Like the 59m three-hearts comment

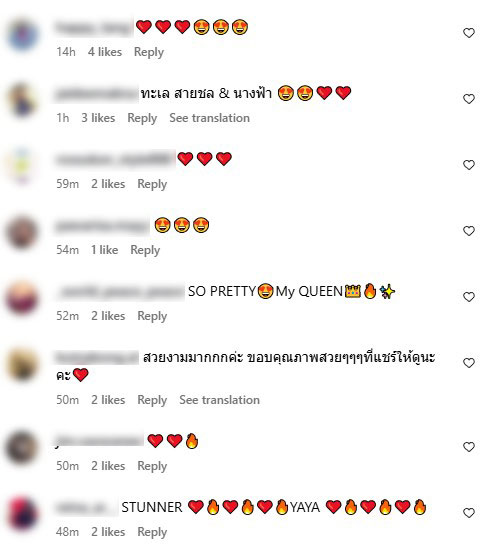coord(469,165)
